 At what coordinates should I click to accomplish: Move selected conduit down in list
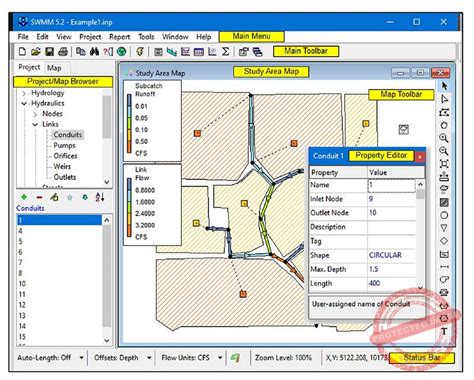pos(85,197)
